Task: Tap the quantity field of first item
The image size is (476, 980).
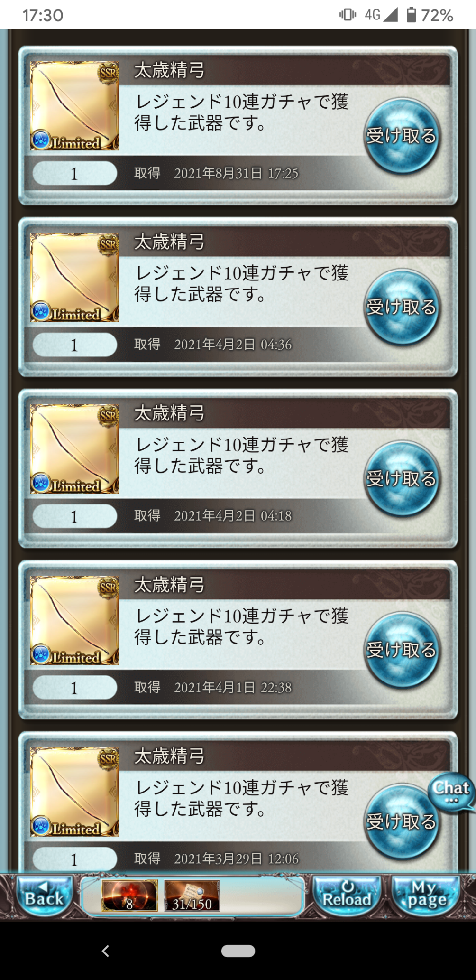Action: click(74, 173)
